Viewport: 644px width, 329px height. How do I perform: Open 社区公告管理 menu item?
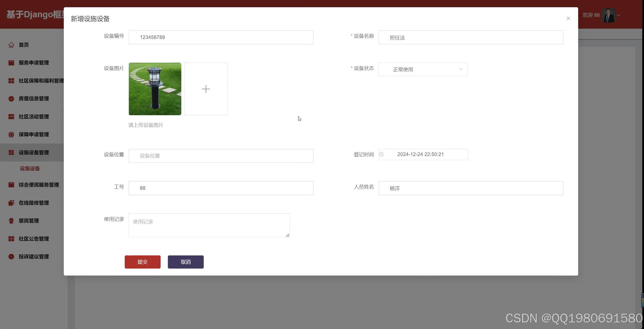34,239
